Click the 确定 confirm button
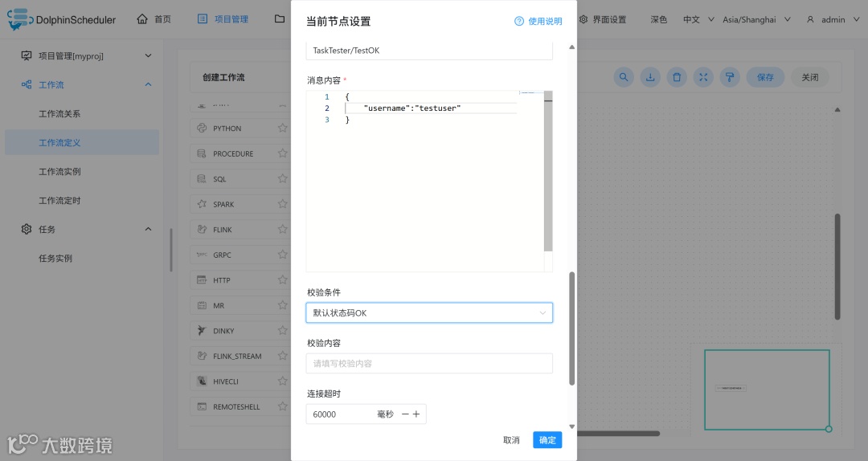This screenshot has width=868, height=461. click(547, 440)
